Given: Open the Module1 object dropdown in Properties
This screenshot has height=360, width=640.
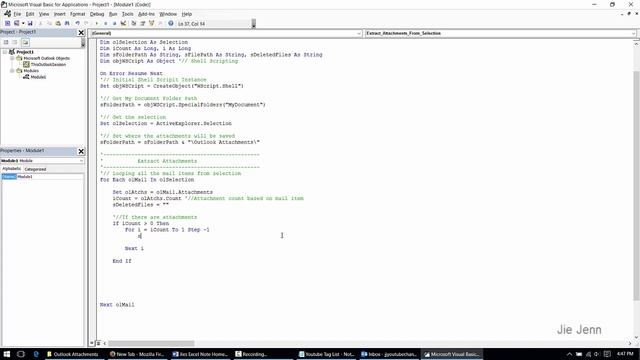Looking at the screenshot, I should click(81, 161).
